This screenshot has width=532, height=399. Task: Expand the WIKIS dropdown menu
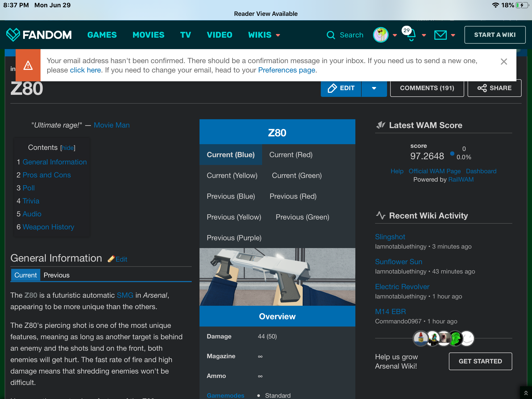[x=264, y=35]
